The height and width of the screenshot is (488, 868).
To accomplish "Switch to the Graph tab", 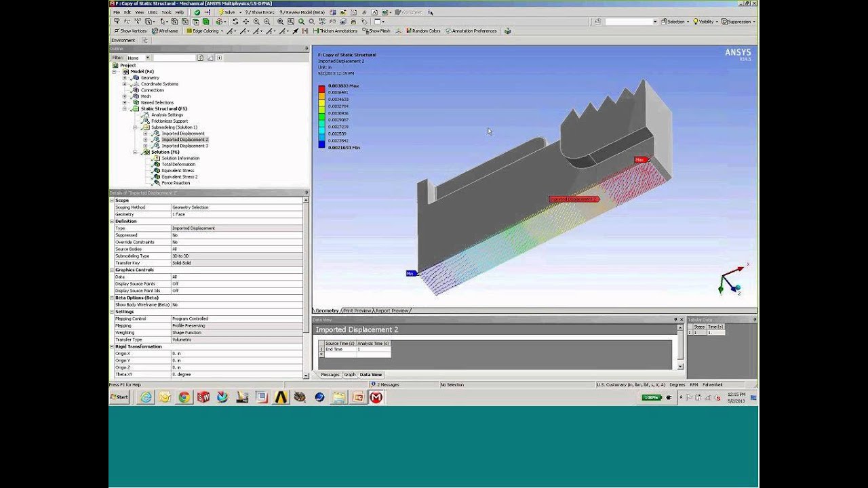I will [349, 375].
